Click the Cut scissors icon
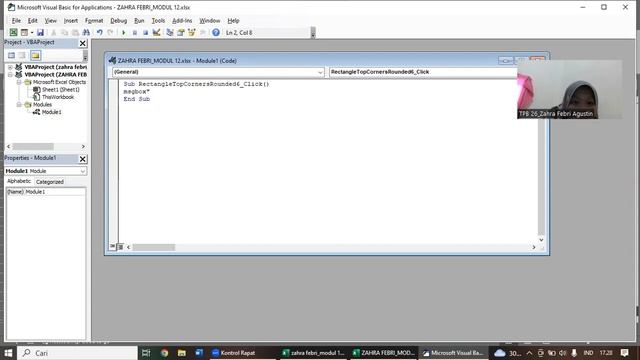The width and height of the screenshot is (640, 360). pyautogui.click(x=53, y=32)
